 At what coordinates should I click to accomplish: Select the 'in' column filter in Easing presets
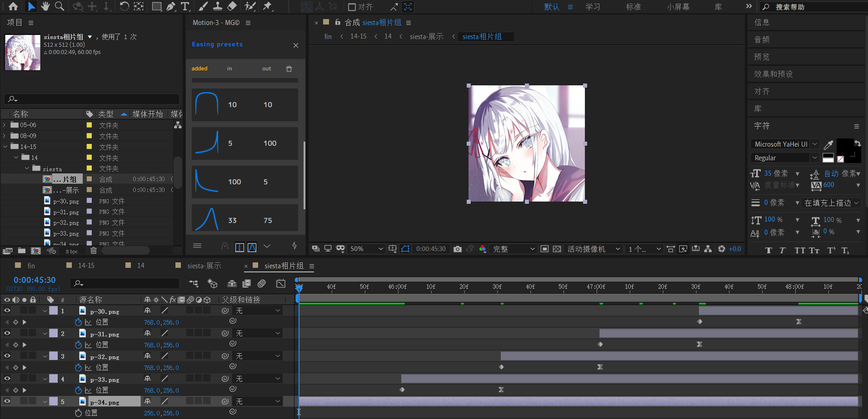tap(229, 69)
